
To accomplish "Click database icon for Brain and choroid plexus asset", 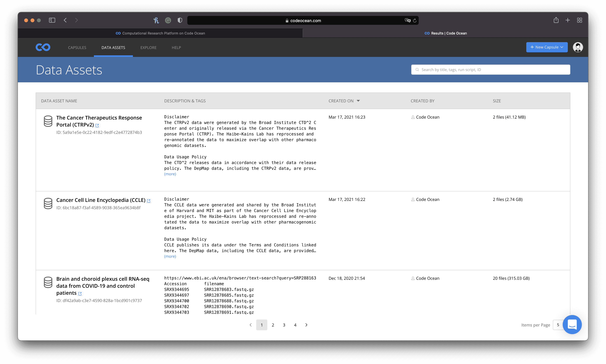I will [48, 282].
